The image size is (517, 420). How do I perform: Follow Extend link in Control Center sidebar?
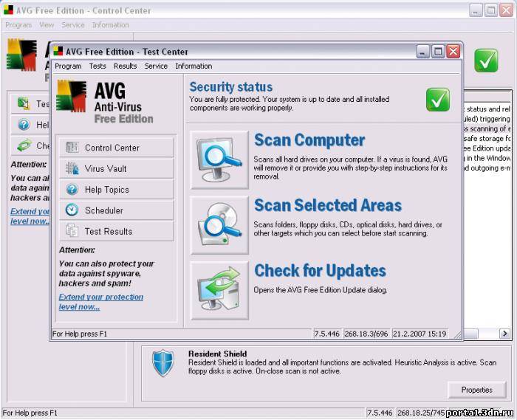[x=30, y=216]
